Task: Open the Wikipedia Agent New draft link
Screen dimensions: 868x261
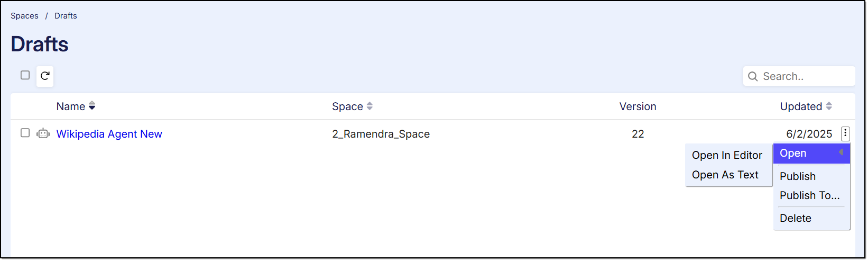Action: pyautogui.click(x=109, y=134)
